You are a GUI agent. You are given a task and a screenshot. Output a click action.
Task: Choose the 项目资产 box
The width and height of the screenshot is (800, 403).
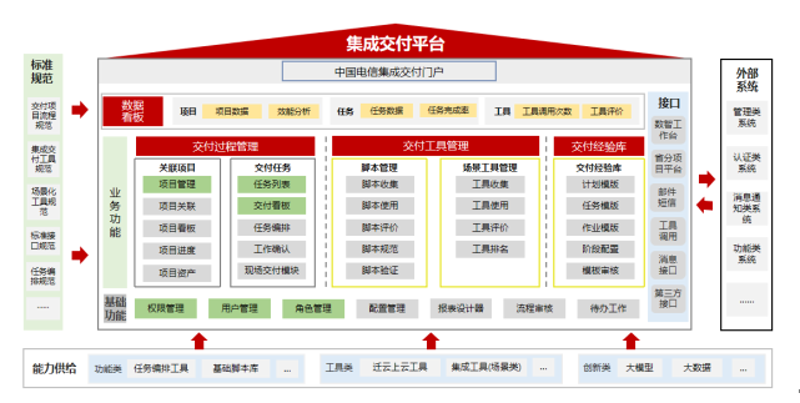point(177,273)
